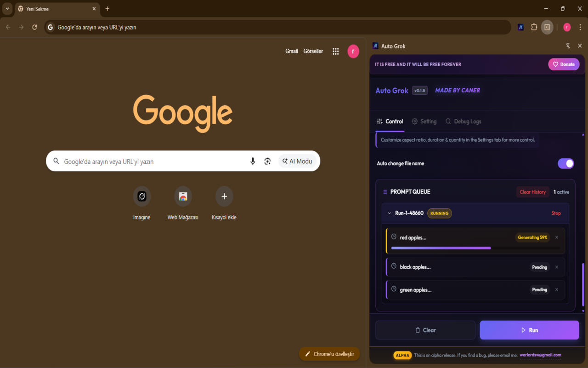The height and width of the screenshot is (368, 588).
Task: Select the Yeni Sekme browser tab
Action: click(x=57, y=9)
